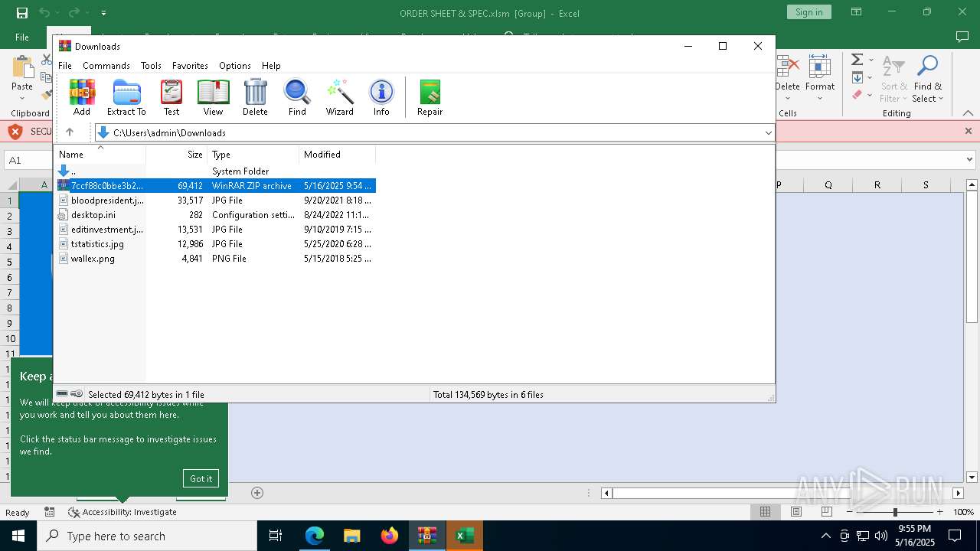Click the Extract To toolbar icon
Image resolution: width=980 pixels, height=551 pixels.
pos(126,97)
